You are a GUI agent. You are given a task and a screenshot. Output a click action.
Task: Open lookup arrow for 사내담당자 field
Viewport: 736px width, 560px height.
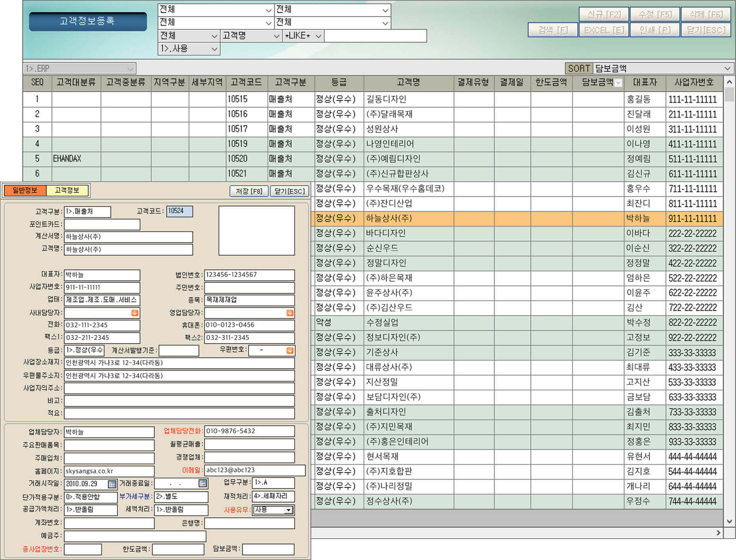coord(135,313)
